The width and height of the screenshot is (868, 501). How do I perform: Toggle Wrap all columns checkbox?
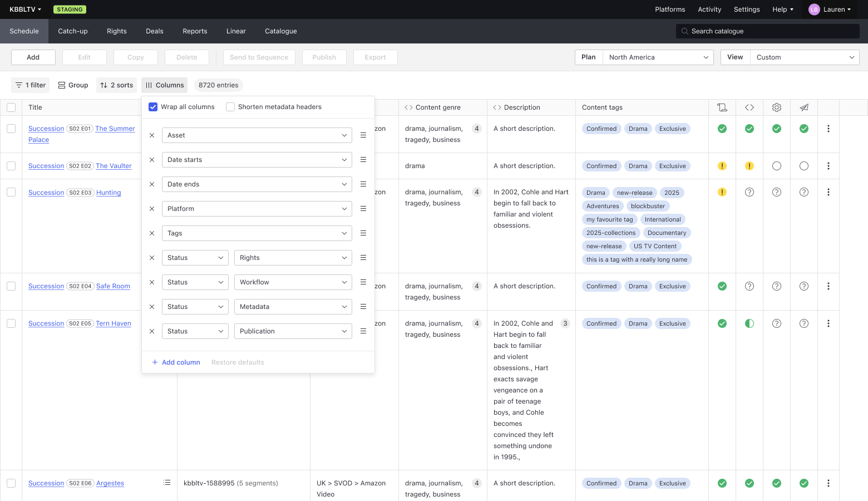click(x=153, y=107)
